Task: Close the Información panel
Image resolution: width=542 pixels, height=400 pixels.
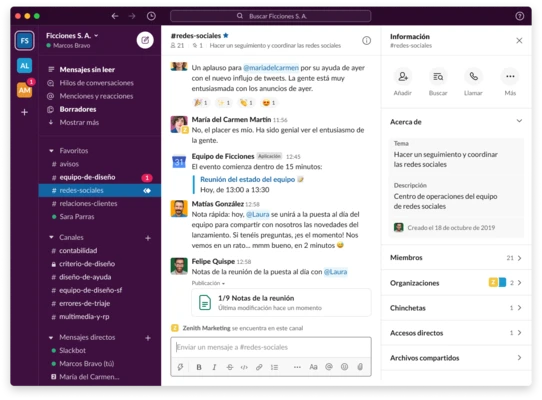Action: [519, 40]
